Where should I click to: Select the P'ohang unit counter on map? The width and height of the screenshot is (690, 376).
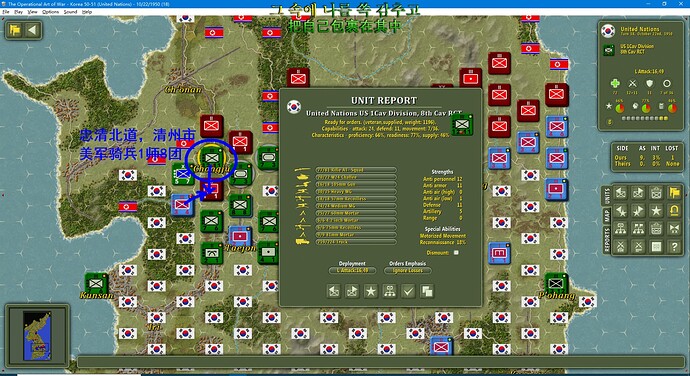click(x=556, y=283)
